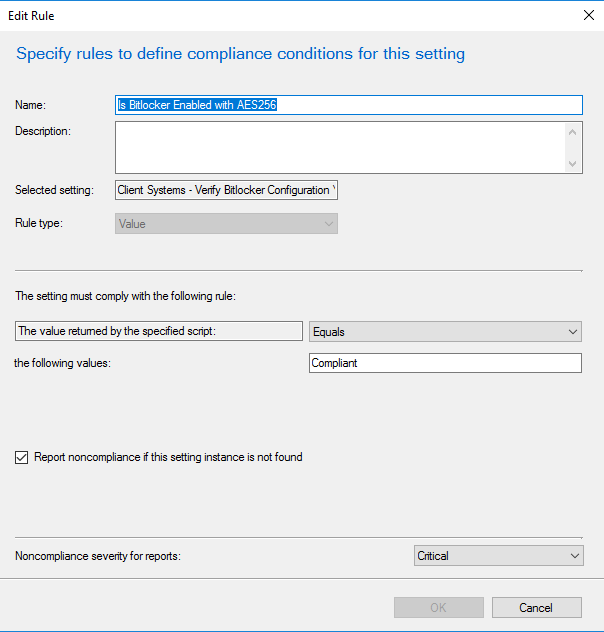This screenshot has width=604, height=632.
Task: Click the field containing 'Compliant'
Action: tap(445, 363)
